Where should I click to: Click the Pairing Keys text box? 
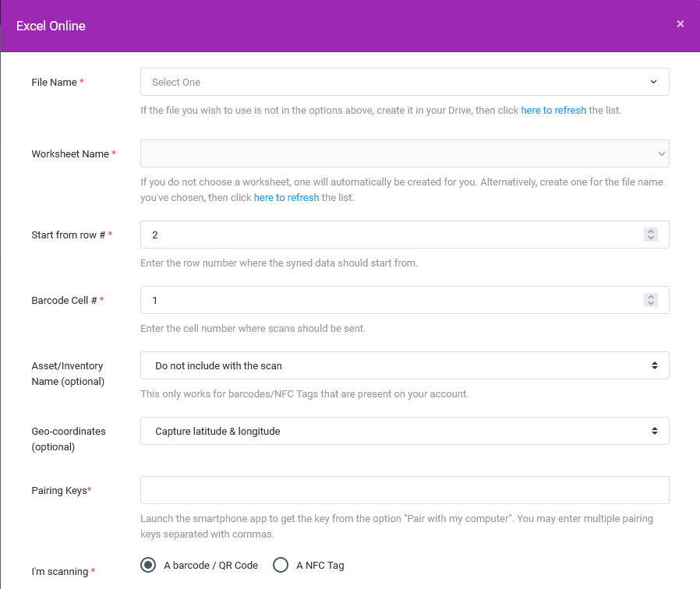[x=405, y=490]
